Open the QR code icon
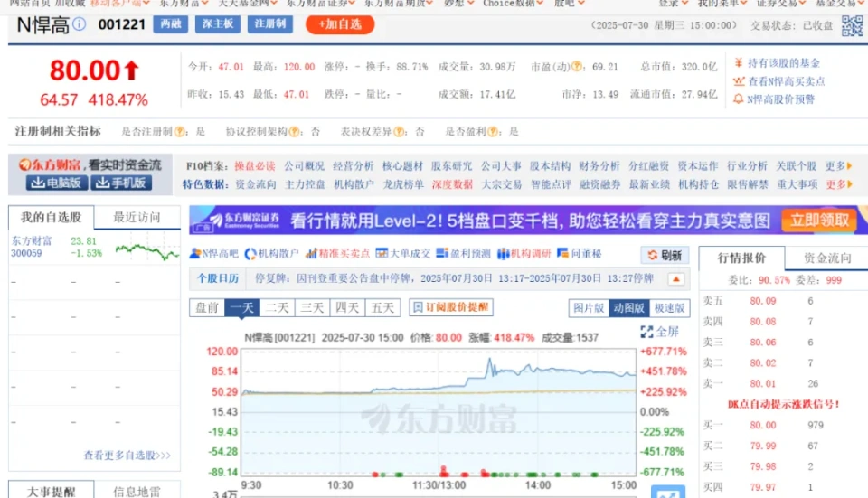Image resolution: width=868 pixels, height=498 pixels. click(852, 25)
